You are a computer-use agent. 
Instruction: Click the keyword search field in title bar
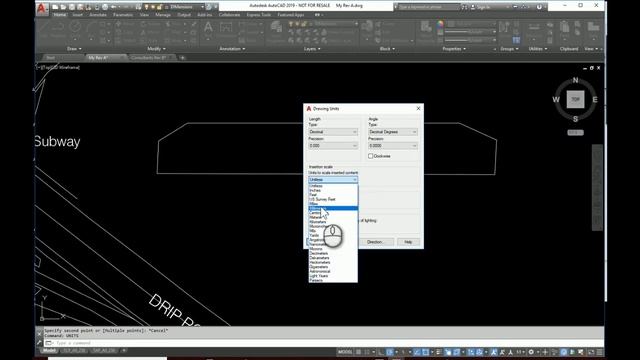(428, 7)
